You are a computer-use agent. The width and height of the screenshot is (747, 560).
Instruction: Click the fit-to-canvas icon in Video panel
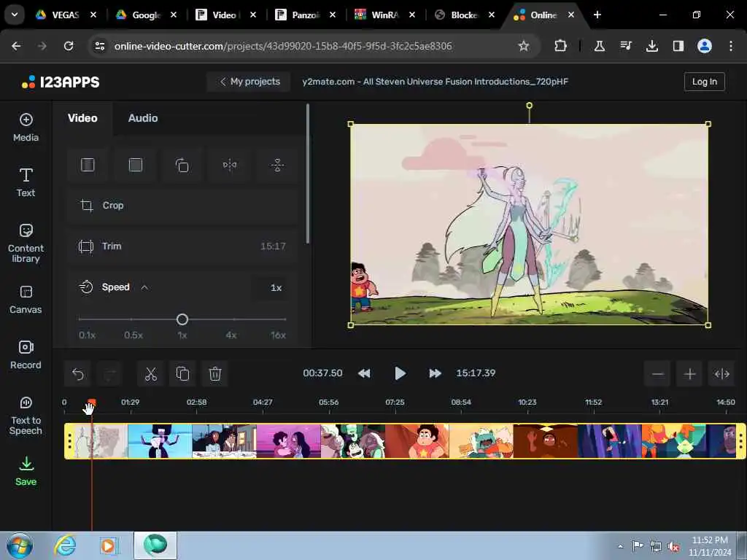[88, 165]
